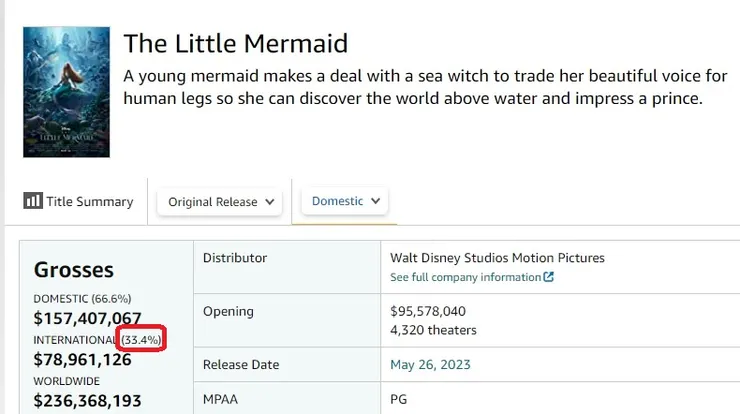Click the domestic gross amount $157,407,067

click(88, 318)
